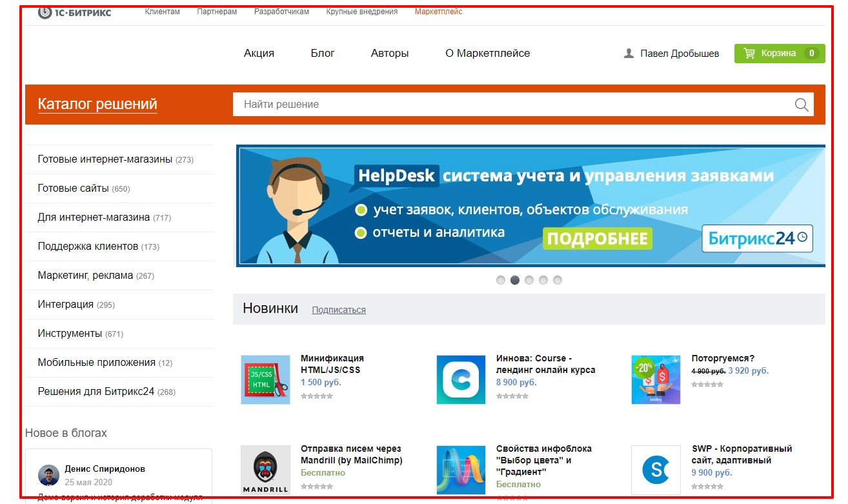Open Иннова: Course лендинг product title
The image size is (848, 504).
546,364
